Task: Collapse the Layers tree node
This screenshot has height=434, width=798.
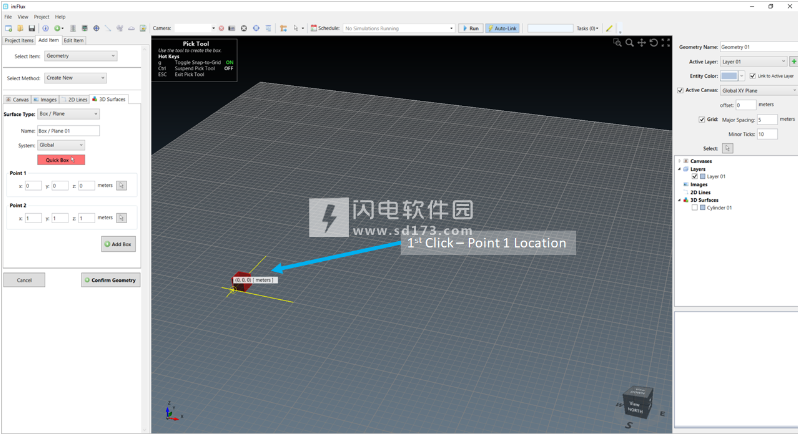Action: (x=679, y=169)
